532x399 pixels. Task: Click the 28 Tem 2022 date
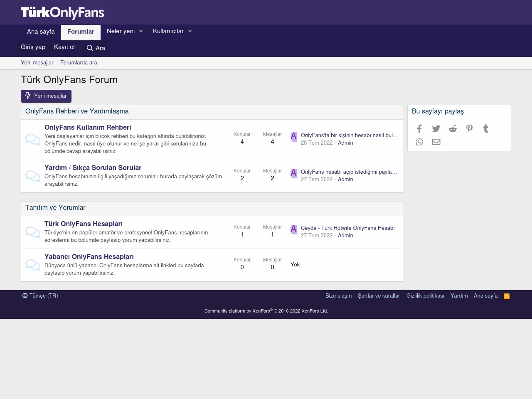pos(317,143)
